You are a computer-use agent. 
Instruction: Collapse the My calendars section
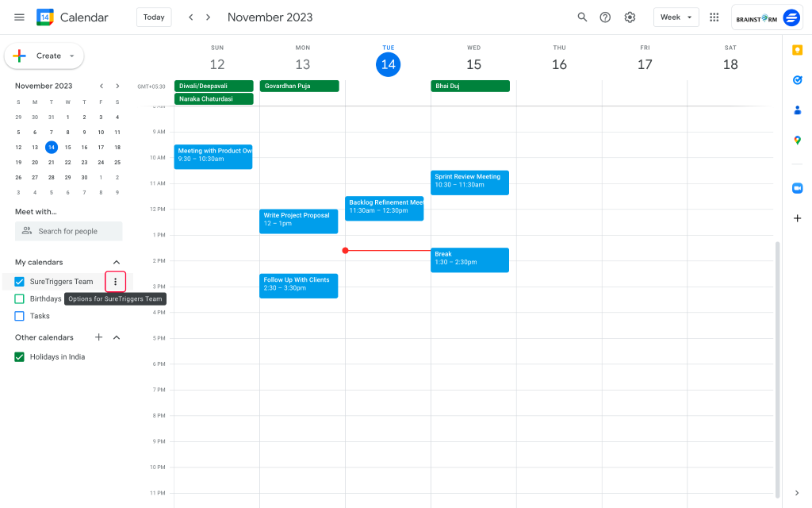click(x=116, y=262)
